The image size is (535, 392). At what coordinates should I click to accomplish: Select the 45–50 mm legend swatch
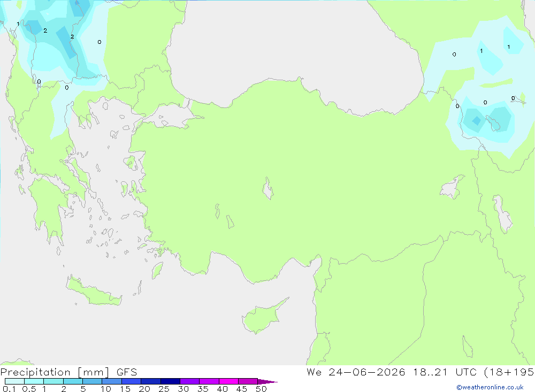(x=248, y=381)
